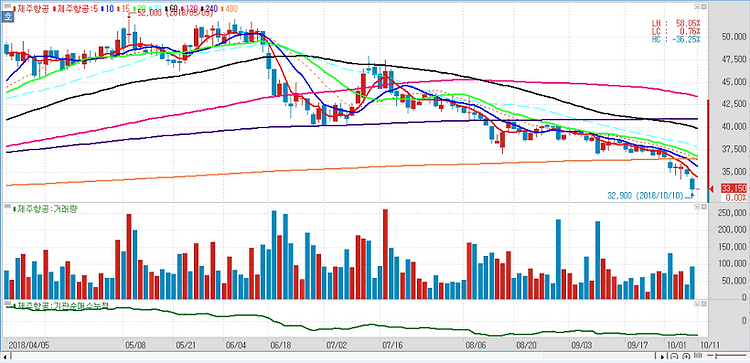Select the green 20 moving average legend

[140, 8]
